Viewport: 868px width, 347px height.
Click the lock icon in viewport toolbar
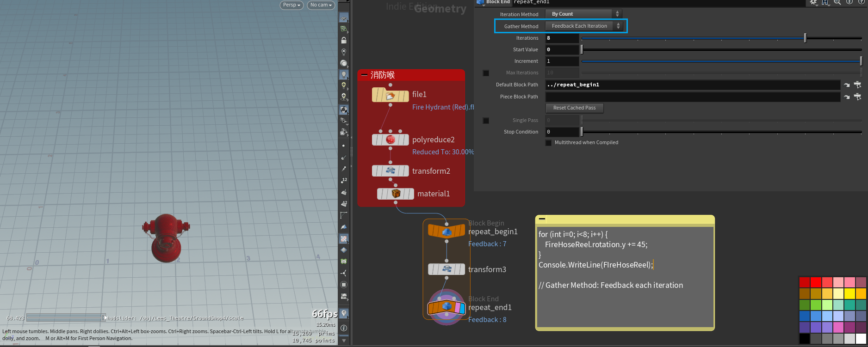[x=344, y=41]
